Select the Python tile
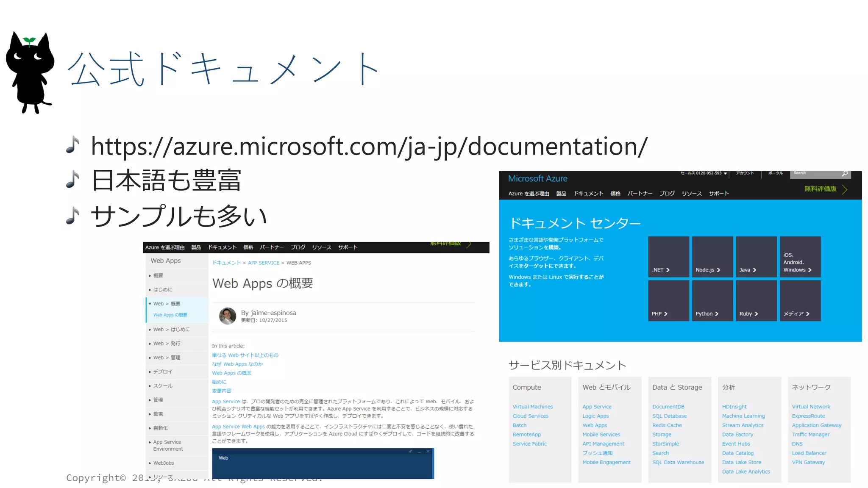 [712, 301]
